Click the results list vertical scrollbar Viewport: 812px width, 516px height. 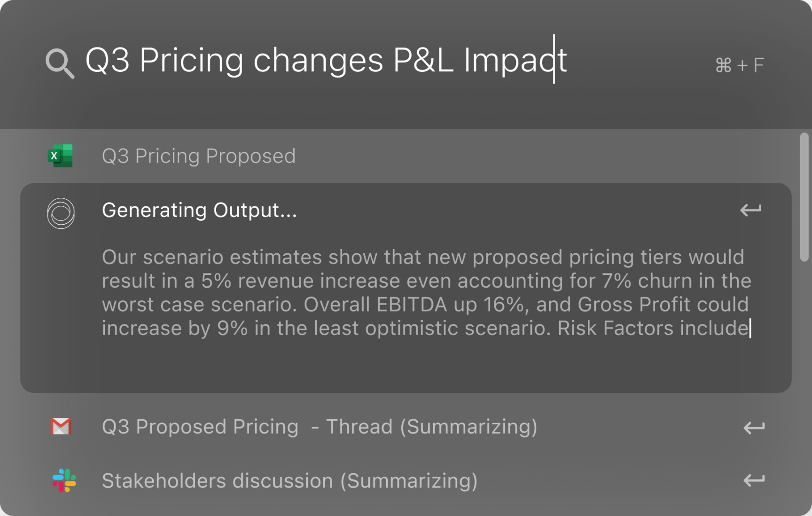(x=804, y=197)
